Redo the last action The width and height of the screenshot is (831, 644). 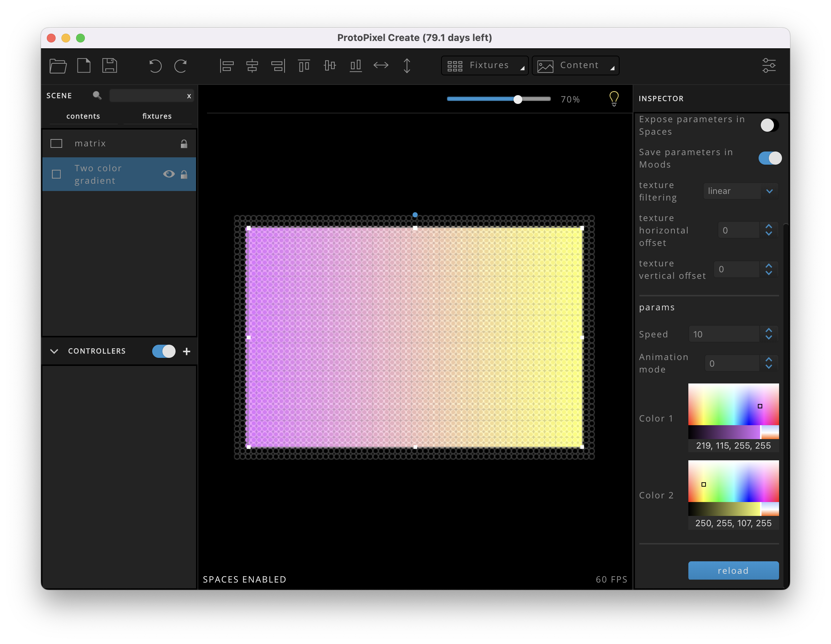click(x=180, y=65)
